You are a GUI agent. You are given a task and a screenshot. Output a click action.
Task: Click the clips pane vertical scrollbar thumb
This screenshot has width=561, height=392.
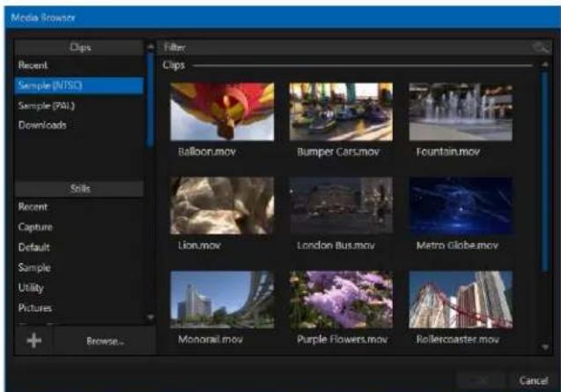(545, 171)
